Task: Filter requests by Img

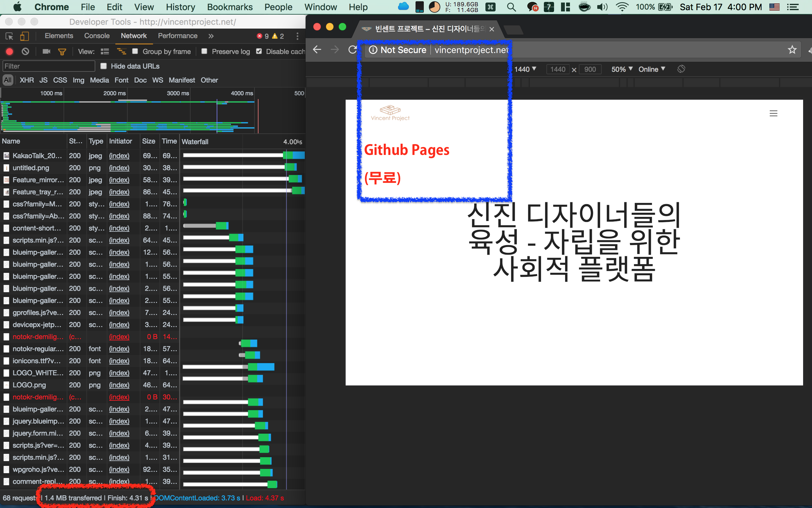Action: (78, 80)
